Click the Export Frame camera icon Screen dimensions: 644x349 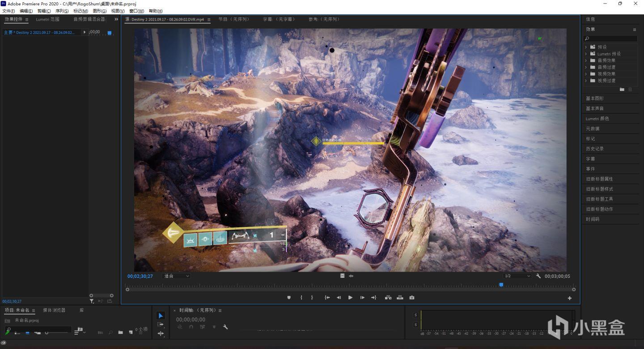[x=412, y=298]
